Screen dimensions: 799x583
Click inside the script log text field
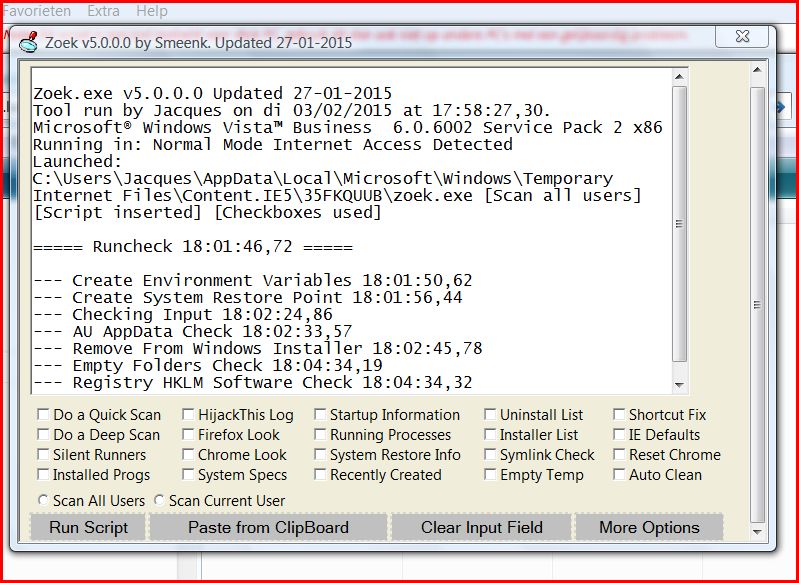352,230
